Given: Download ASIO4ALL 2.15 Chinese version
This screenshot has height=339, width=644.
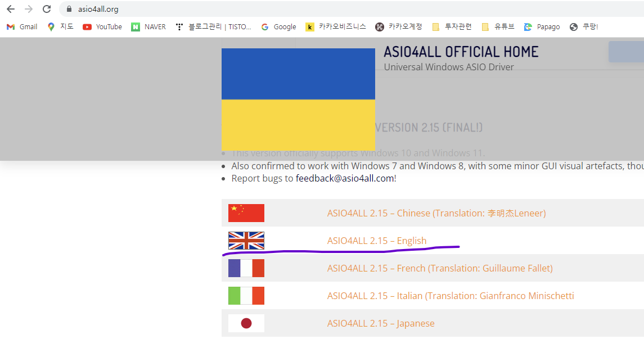Looking at the screenshot, I should [436, 214].
